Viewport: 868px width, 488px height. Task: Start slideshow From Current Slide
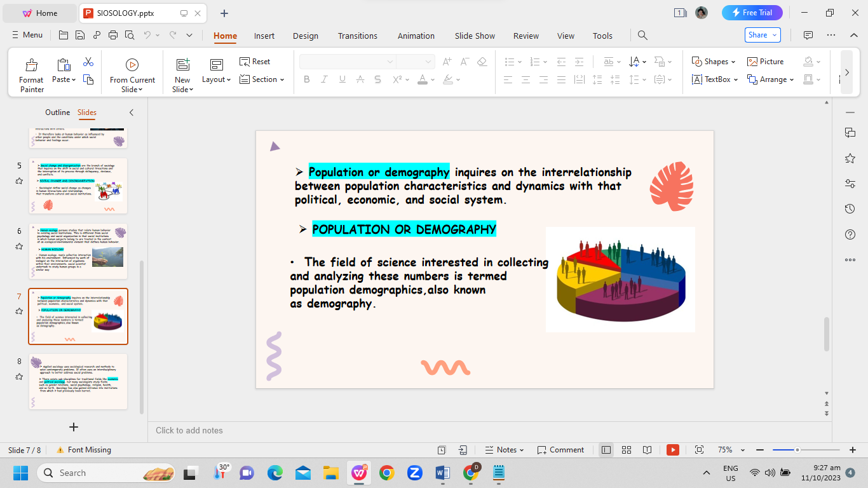[x=132, y=74]
